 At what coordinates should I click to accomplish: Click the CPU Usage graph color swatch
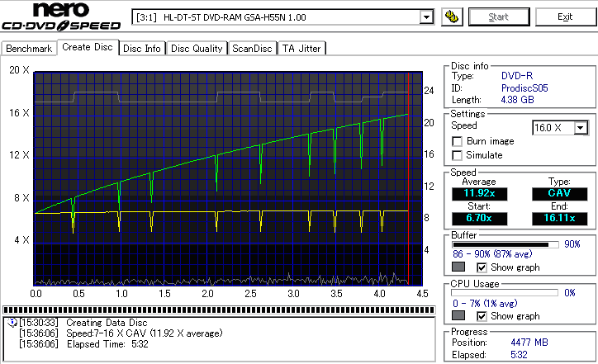click(458, 316)
